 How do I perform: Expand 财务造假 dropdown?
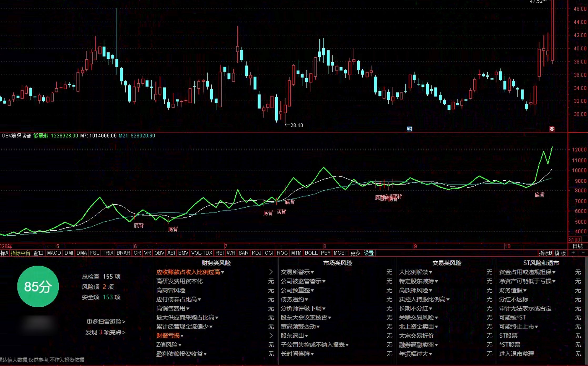point(513,290)
